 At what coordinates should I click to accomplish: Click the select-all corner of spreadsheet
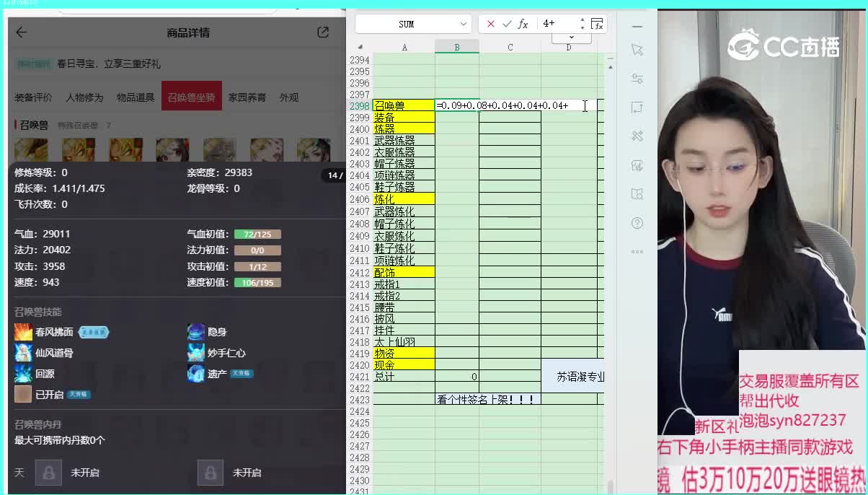coord(360,47)
